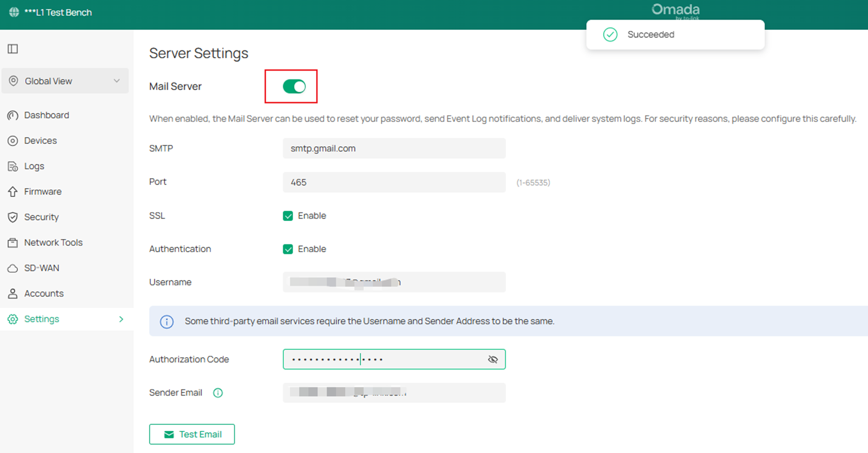The image size is (868, 453).
Task: Send a test message with Test Email
Action: (192, 434)
